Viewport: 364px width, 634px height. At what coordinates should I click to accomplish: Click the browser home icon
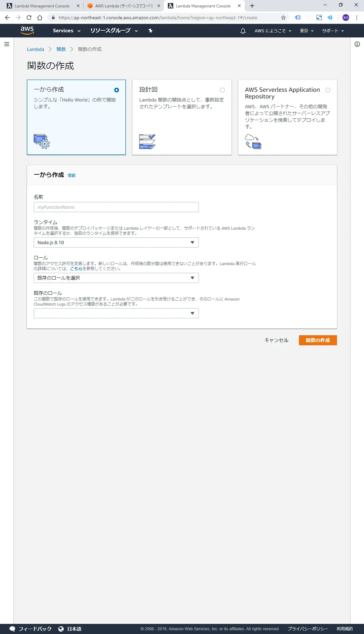coord(40,18)
